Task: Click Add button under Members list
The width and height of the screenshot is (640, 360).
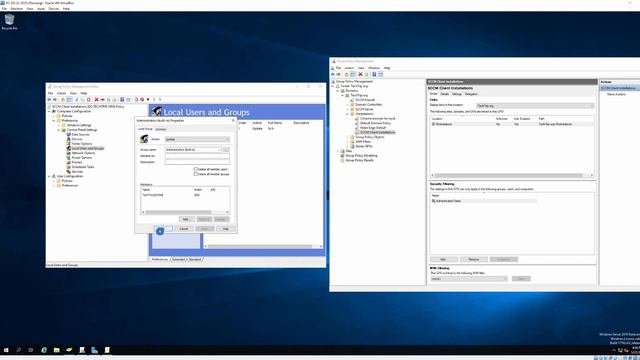Action: [x=187, y=219]
